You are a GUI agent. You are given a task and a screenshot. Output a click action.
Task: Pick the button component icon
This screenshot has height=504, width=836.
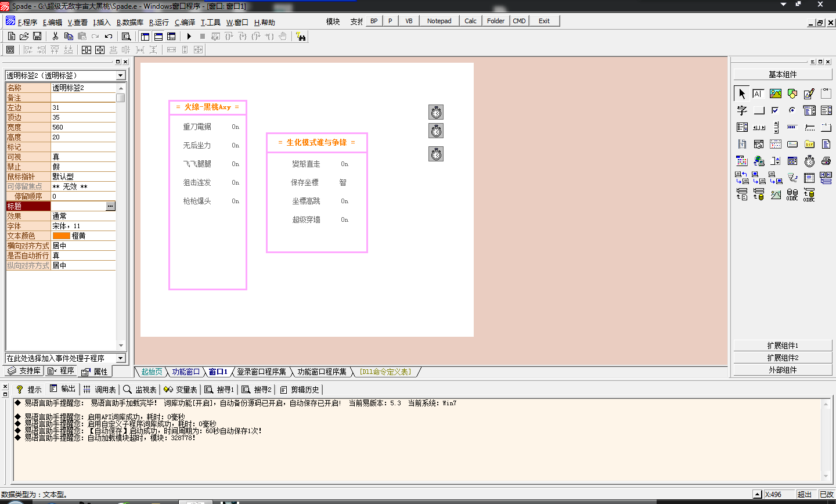758,110
